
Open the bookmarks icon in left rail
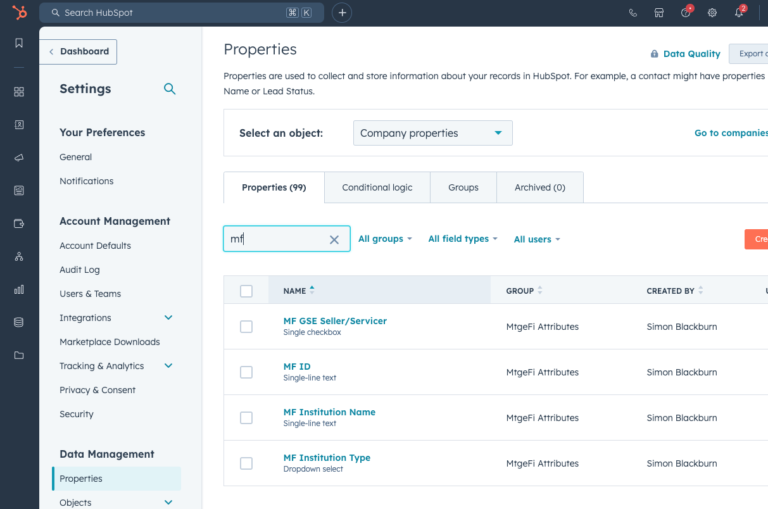click(x=19, y=43)
